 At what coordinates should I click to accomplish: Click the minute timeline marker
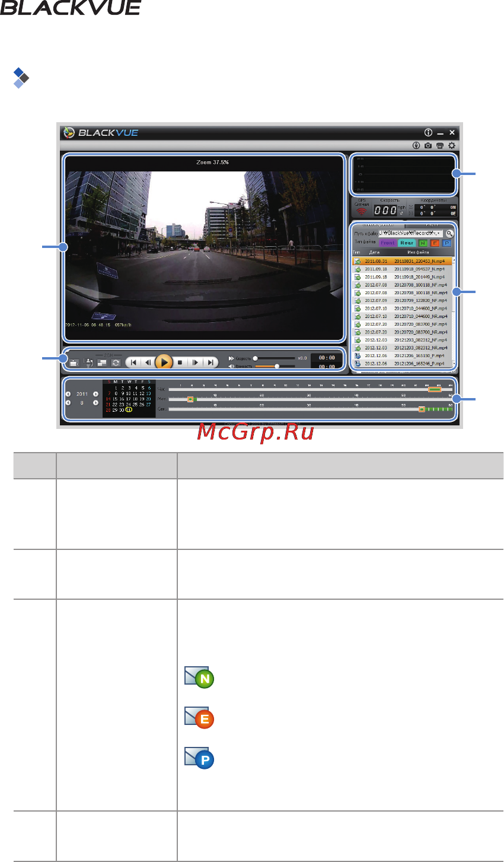pyautogui.click(x=190, y=399)
